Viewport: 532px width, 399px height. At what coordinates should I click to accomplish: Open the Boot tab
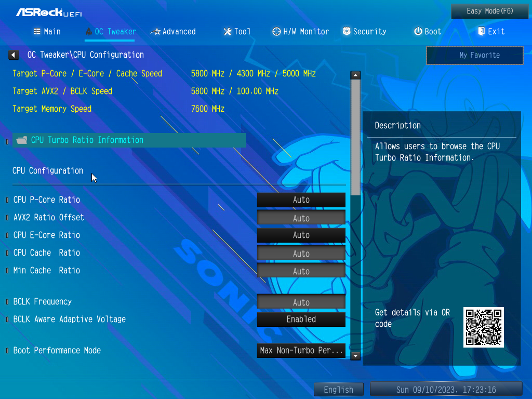[x=428, y=32]
